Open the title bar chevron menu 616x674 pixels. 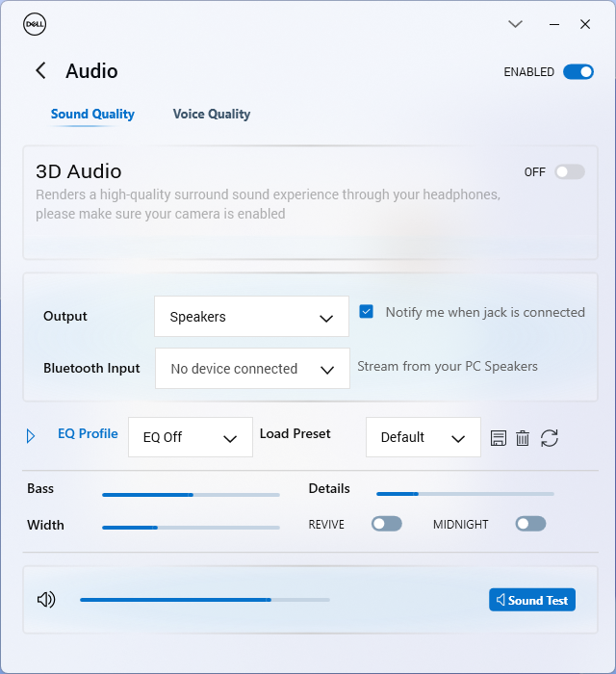(x=515, y=24)
